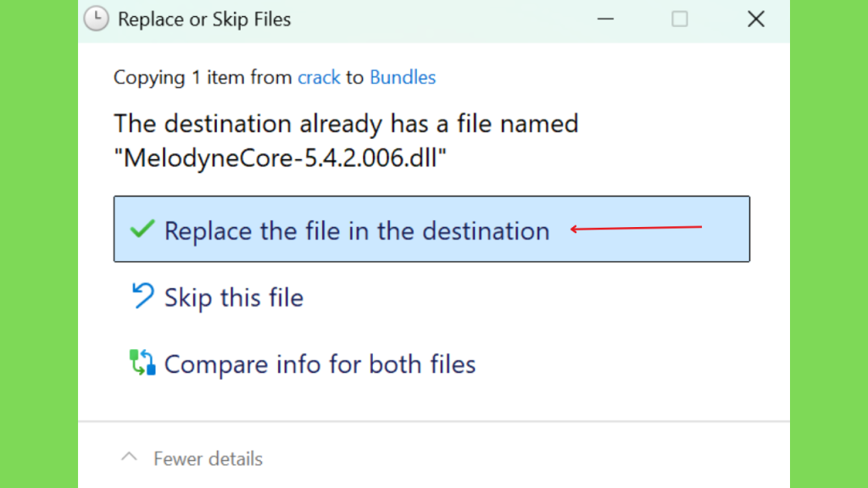Image resolution: width=868 pixels, height=488 pixels.
Task: Click the Replace or Skip Files title
Action: (204, 19)
